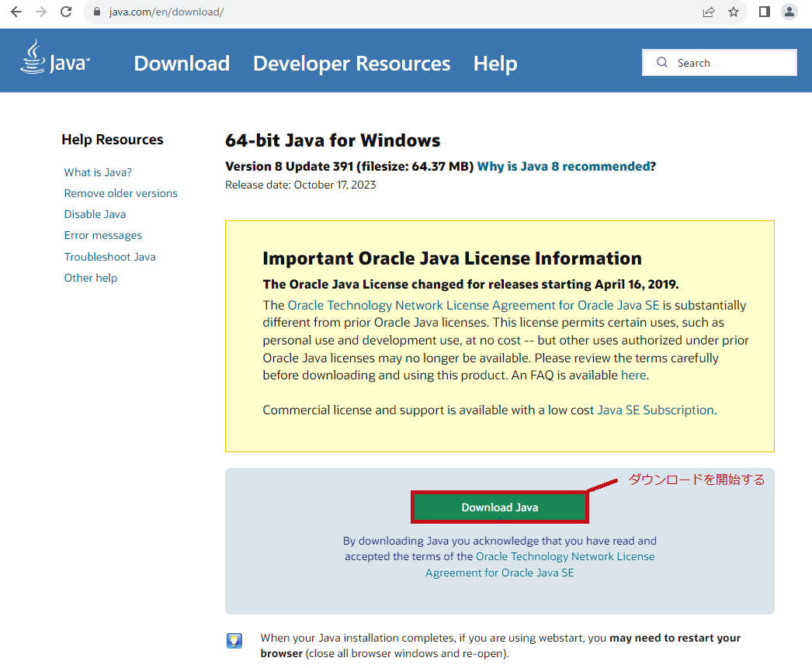Screen dimensions: 812x668
Task: Click the green Download Java button
Action: pyautogui.click(x=500, y=507)
